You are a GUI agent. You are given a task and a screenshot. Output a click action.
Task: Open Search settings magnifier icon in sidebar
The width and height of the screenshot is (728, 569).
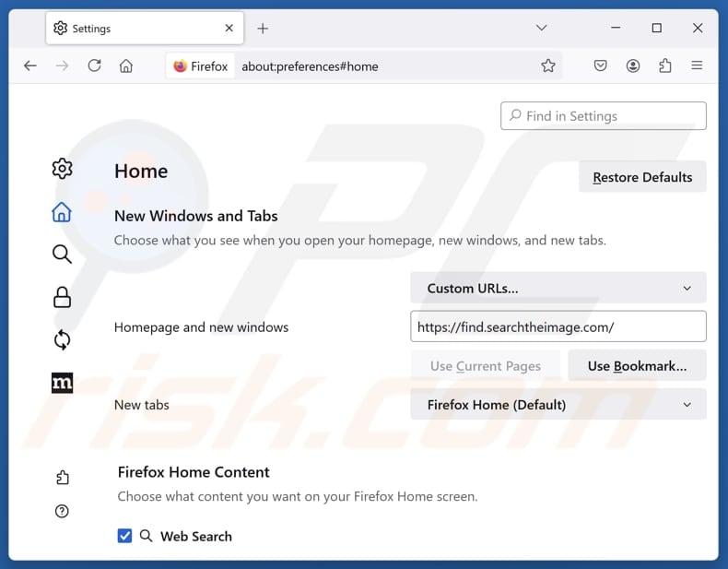click(62, 255)
